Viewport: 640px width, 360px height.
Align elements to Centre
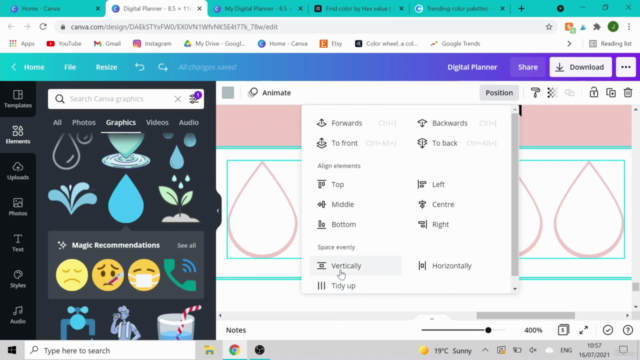[x=457, y=204]
